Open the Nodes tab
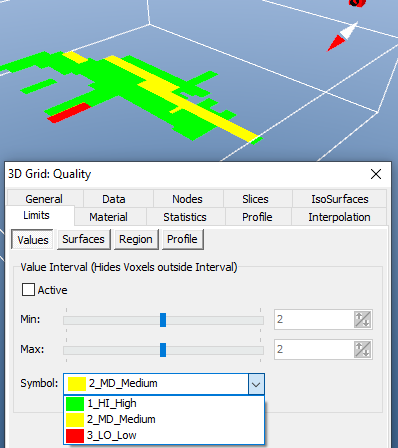Screen dimensions: 398x448 tap(188, 199)
